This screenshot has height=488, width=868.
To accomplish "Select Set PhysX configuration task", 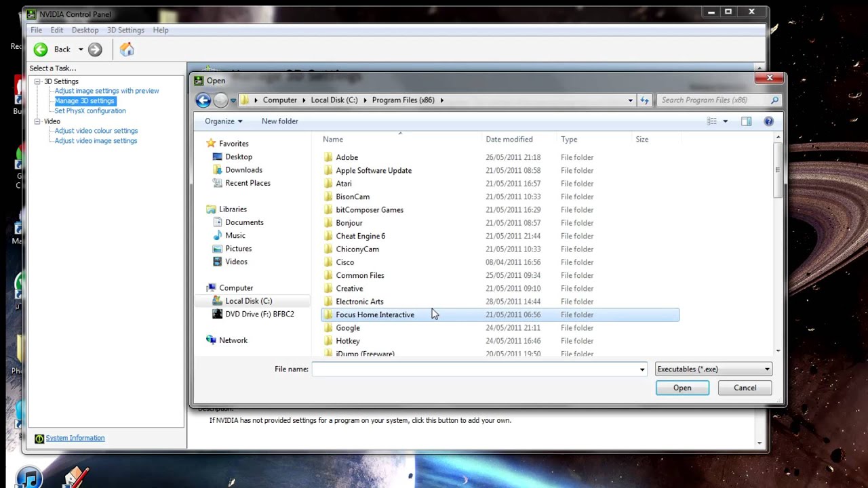I will [90, 111].
